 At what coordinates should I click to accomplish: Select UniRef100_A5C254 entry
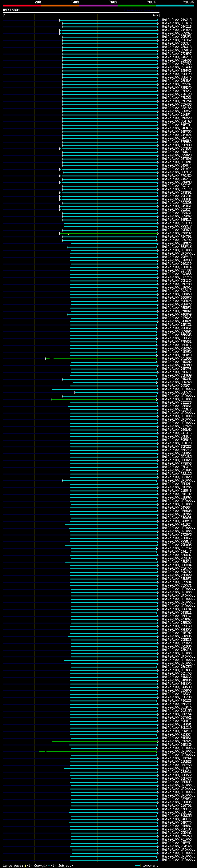(177, 101)
